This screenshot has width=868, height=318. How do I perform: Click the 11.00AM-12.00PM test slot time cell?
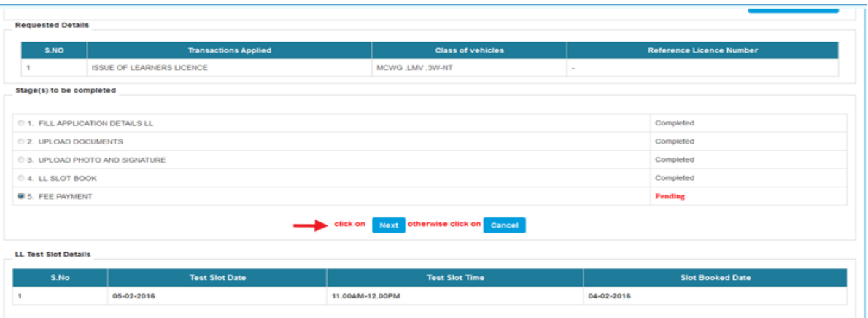pyautogui.click(x=366, y=296)
